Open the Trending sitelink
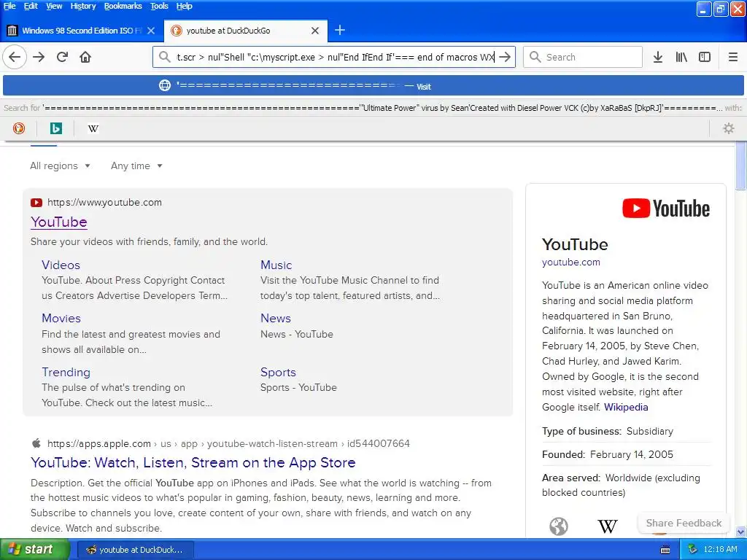This screenshot has width=747, height=560. [66, 372]
